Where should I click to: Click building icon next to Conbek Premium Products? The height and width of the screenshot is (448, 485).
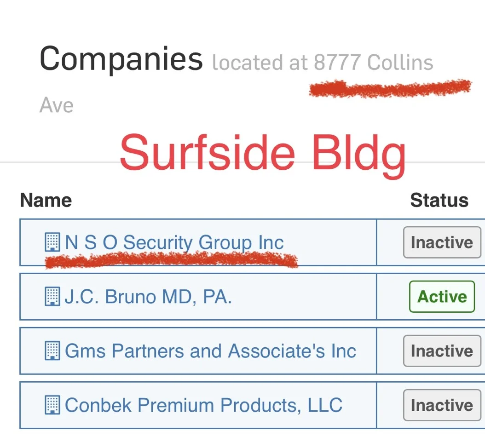click(x=52, y=405)
